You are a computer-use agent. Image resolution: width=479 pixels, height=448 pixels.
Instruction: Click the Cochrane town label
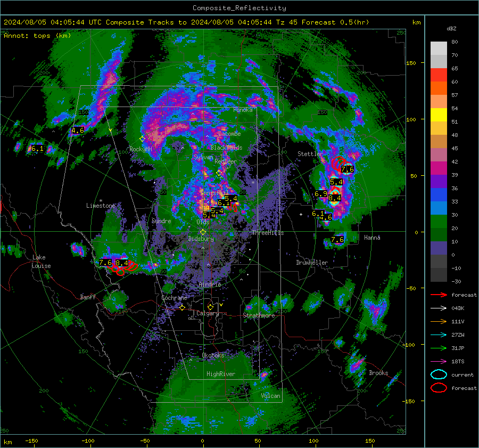(174, 298)
